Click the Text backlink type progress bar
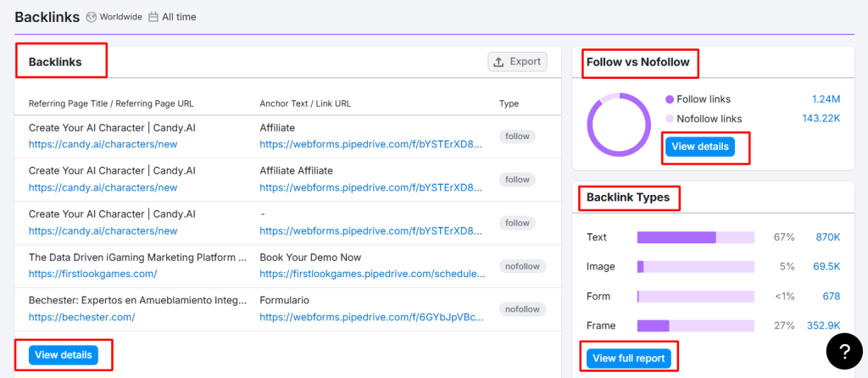 click(696, 237)
